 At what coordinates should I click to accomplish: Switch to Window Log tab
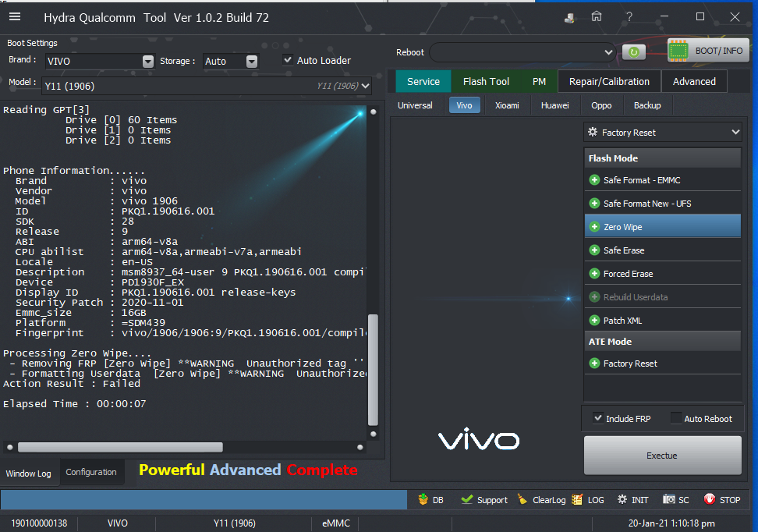point(29,473)
